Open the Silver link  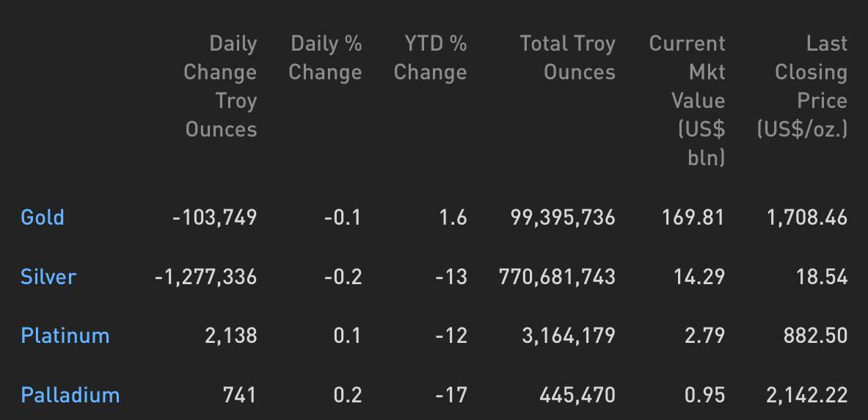(x=48, y=277)
